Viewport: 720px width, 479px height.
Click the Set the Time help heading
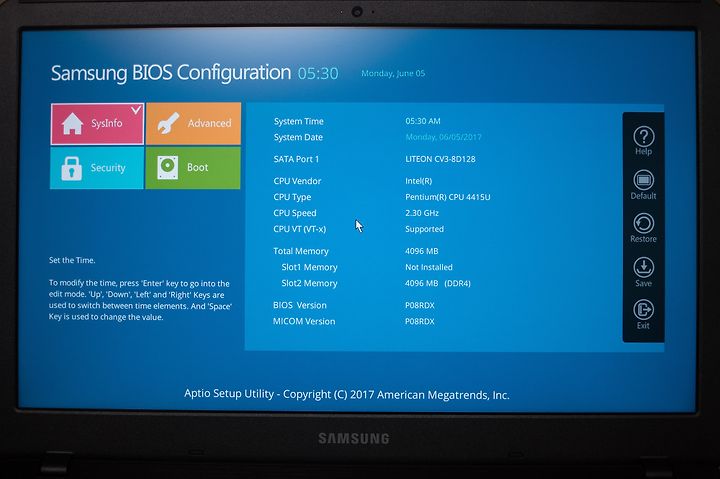[72, 260]
